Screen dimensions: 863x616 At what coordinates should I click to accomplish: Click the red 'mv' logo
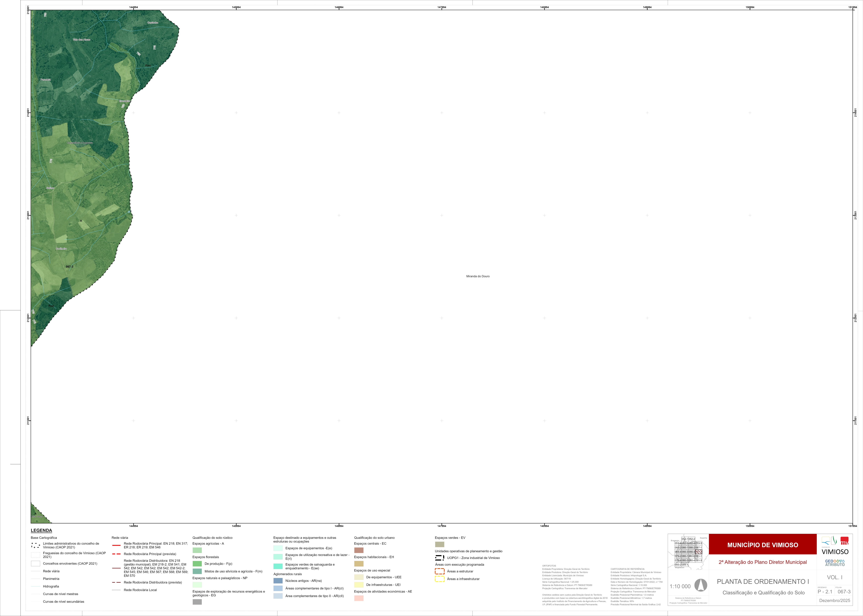click(844, 541)
